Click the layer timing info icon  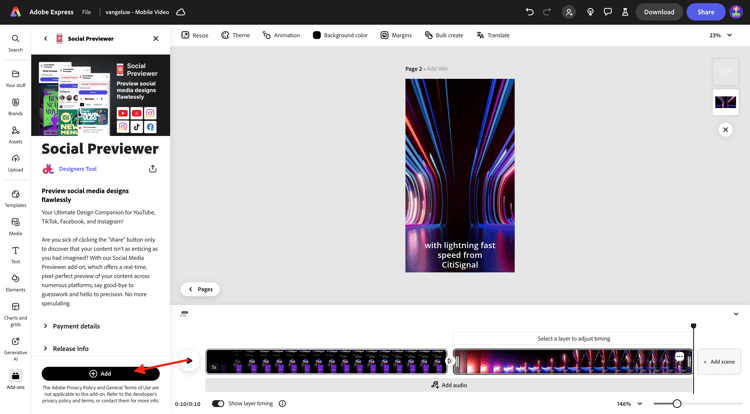(x=282, y=403)
